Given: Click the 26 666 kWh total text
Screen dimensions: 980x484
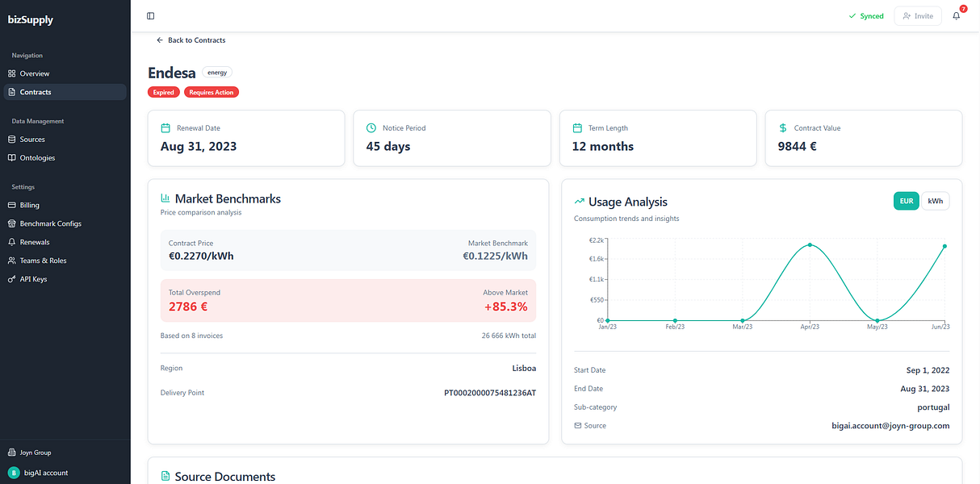Looking at the screenshot, I should 509,336.
